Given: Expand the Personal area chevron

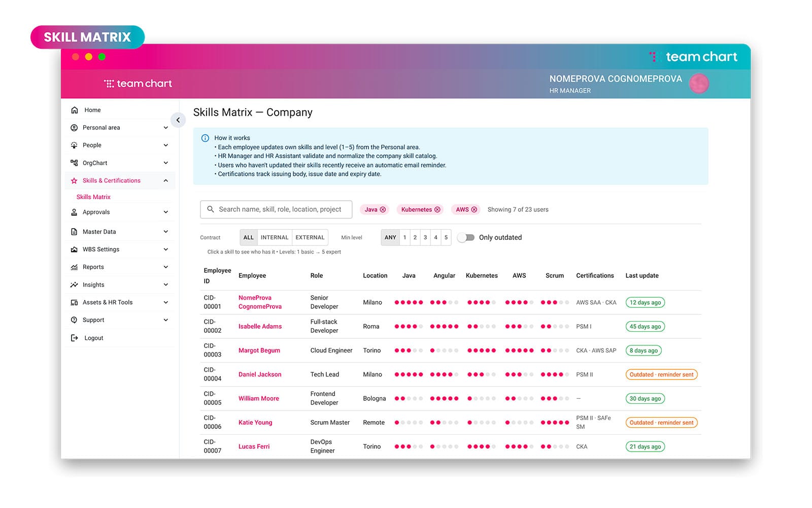Looking at the screenshot, I should coord(165,128).
